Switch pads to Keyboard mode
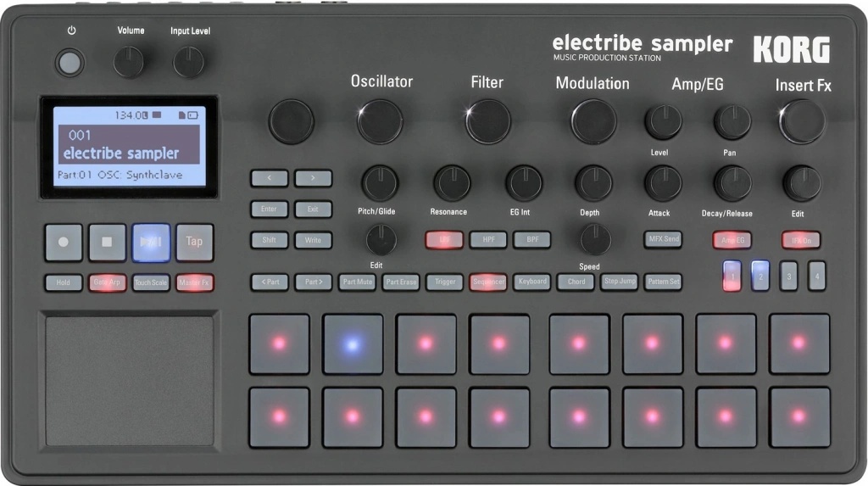The image size is (868, 486). click(x=532, y=282)
